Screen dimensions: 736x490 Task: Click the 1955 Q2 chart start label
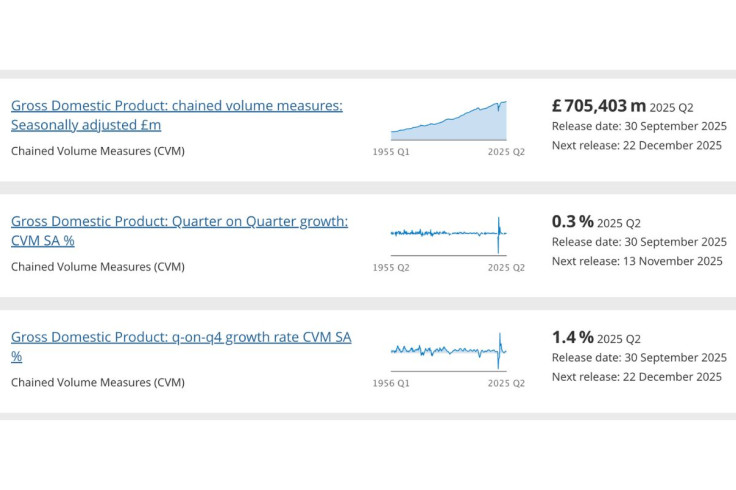tap(390, 268)
